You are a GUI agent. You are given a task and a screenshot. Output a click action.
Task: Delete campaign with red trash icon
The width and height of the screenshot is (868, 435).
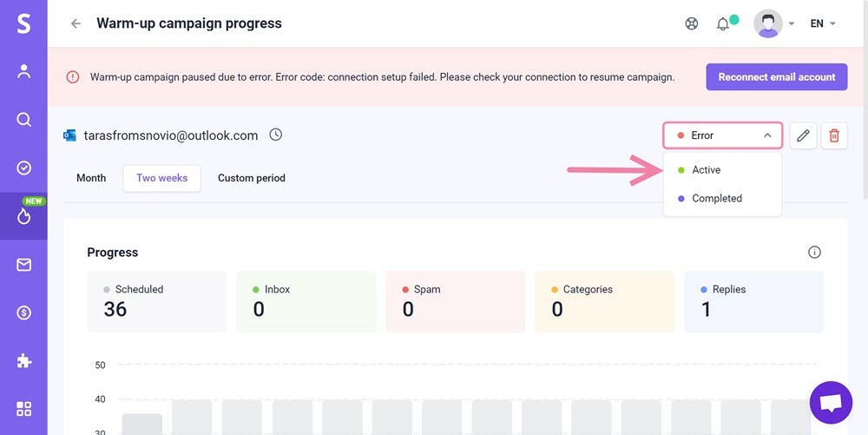click(x=833, y=135)
